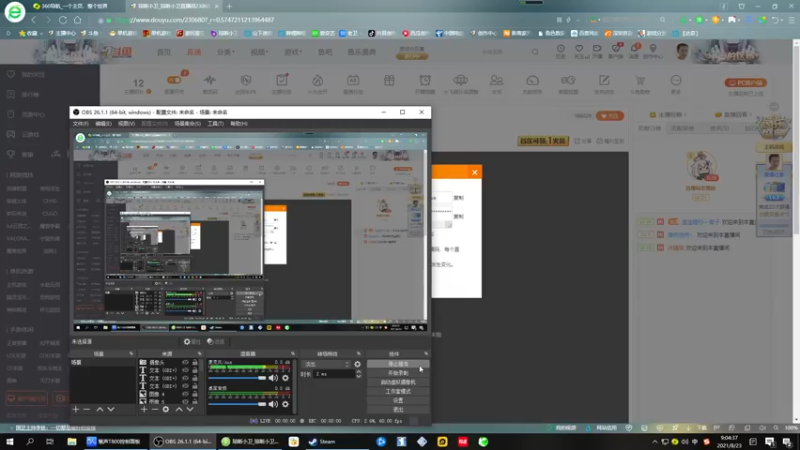
Task: Open 麦克风/Aux audio settings gear
Action: [x=285, y=378]
